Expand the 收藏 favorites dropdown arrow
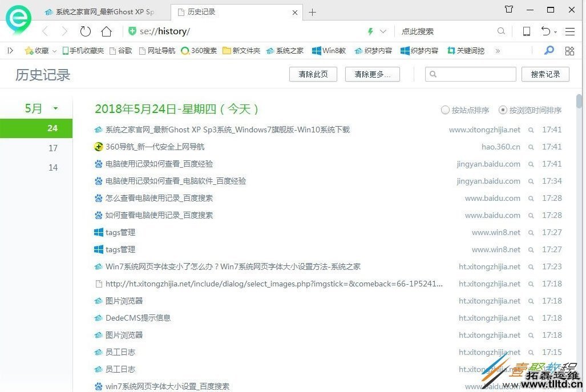 point(54,51)
